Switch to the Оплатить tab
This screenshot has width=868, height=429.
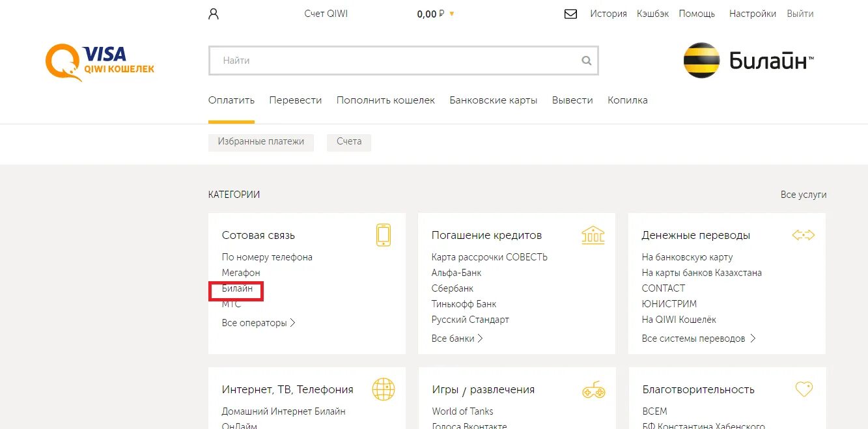tap(231, 100)
